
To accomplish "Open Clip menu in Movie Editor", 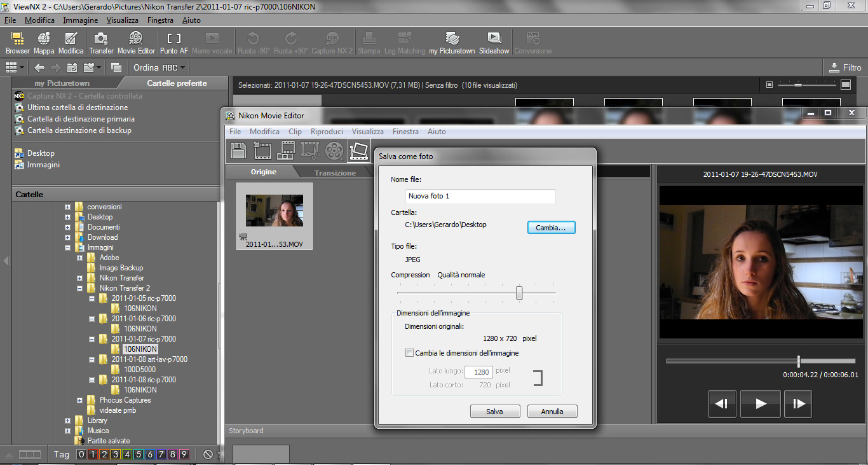I will click(295, 132).
